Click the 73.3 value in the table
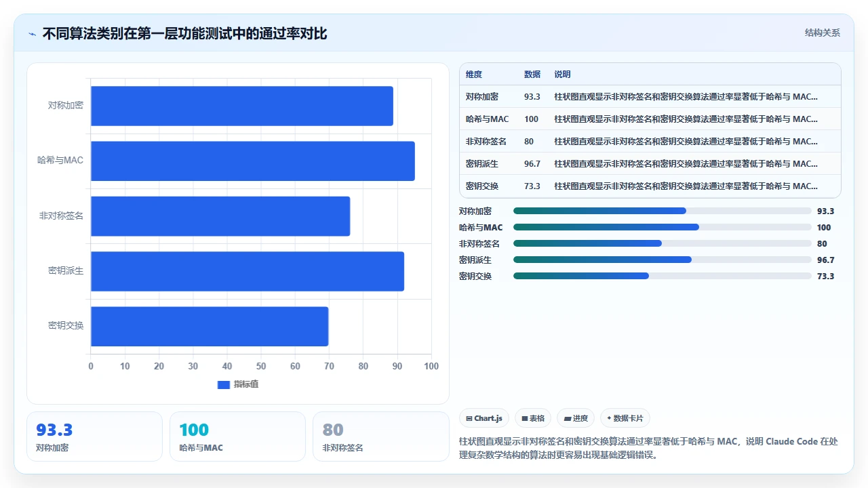 pyautogui.click(x=532, y=186)
